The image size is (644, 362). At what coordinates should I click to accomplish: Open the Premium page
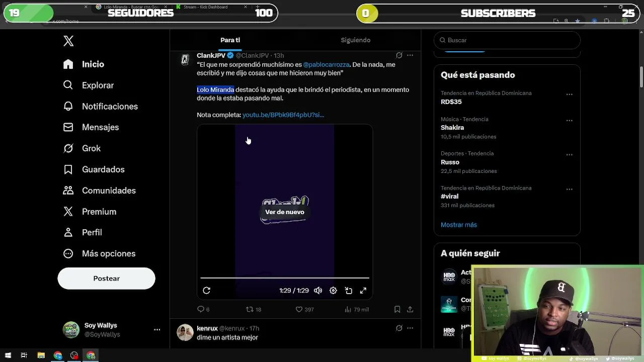(90, 212)
